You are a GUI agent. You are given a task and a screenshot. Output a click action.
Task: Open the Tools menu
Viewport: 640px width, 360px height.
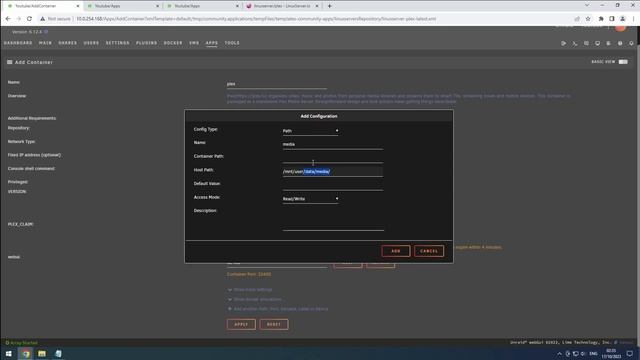(x=232, y=43)
